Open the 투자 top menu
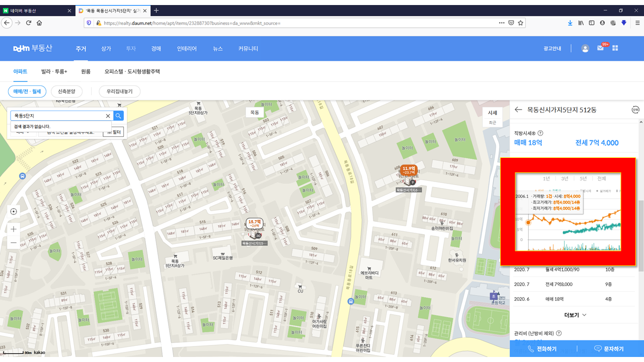This screenshot has width=644, height=362. coord(131,48)
